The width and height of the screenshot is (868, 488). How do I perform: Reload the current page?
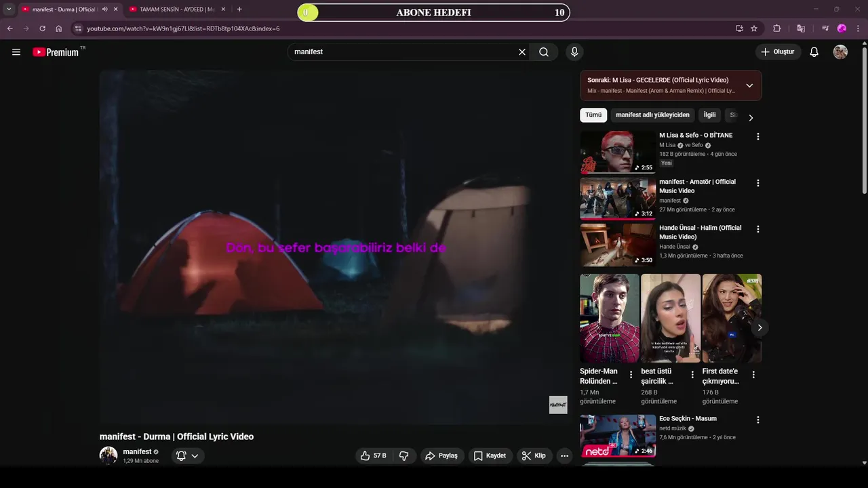(x=42, y=28)
